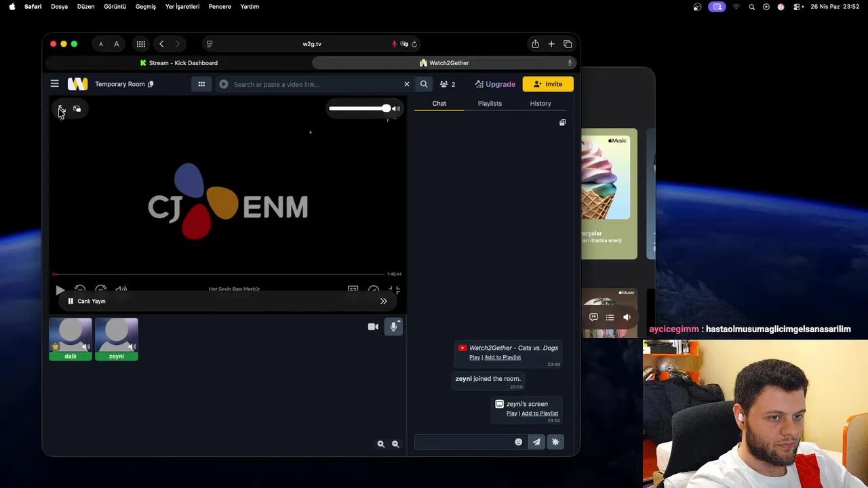Add Cats vs. Dogs to Playlist
Screen dimensions: 868x488
pos(502,357)
